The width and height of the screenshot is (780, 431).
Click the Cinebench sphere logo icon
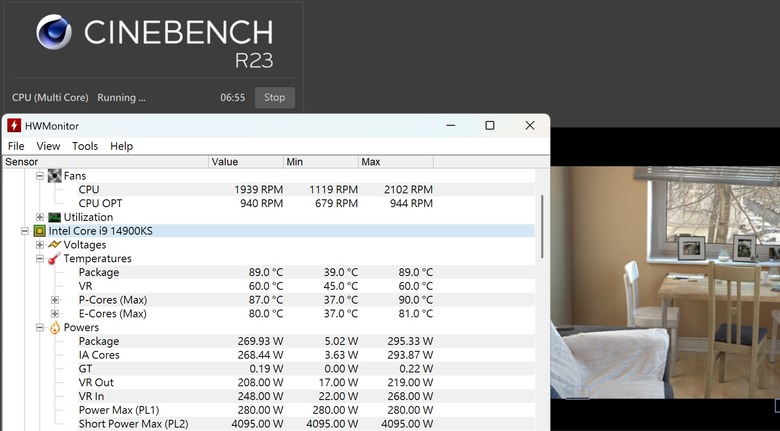tap(54, 32)
